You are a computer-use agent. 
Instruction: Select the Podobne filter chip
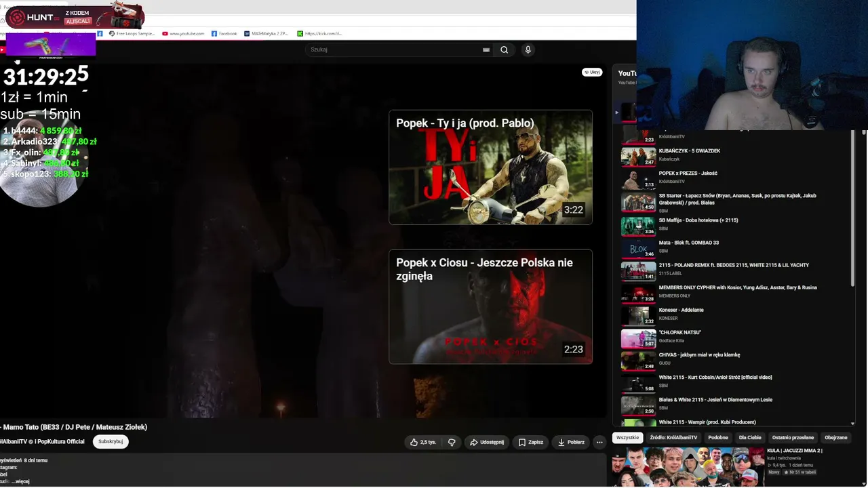point(718,438)
